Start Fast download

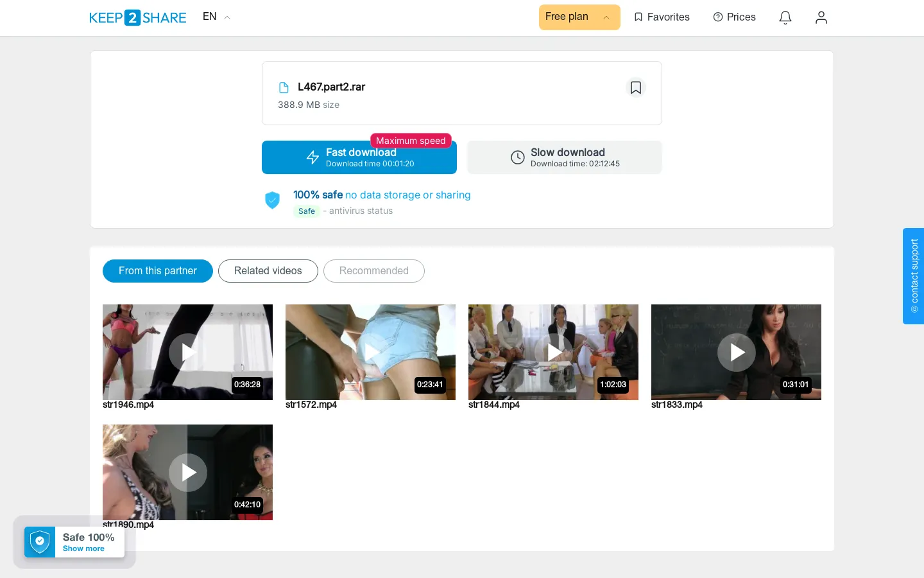(359, 157)
